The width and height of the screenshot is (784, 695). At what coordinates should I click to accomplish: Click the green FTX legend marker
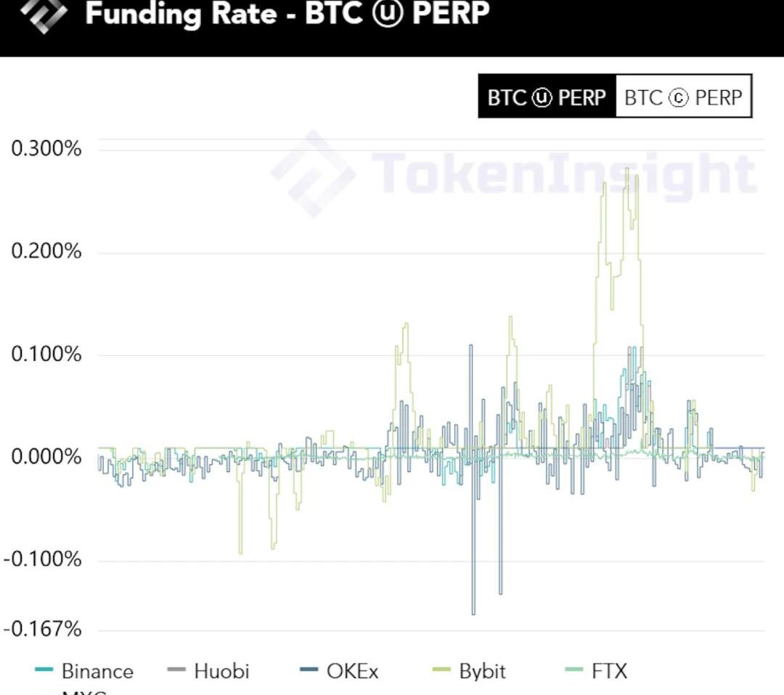[574, 671]
